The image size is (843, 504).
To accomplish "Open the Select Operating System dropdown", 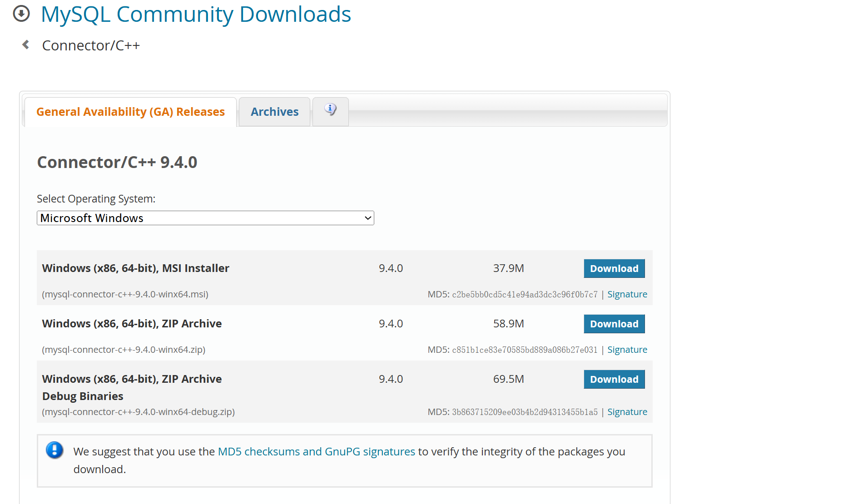I will [205, 218].
